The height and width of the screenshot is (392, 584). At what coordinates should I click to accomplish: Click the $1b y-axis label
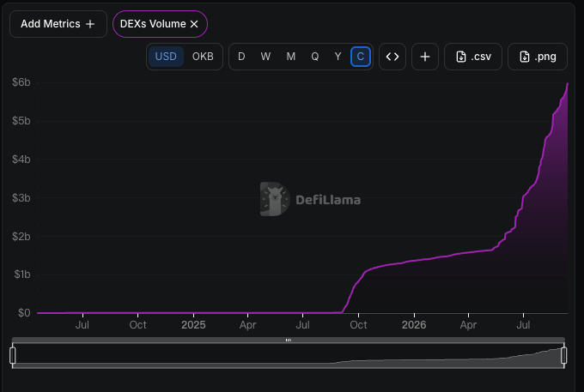click(22, 274)
